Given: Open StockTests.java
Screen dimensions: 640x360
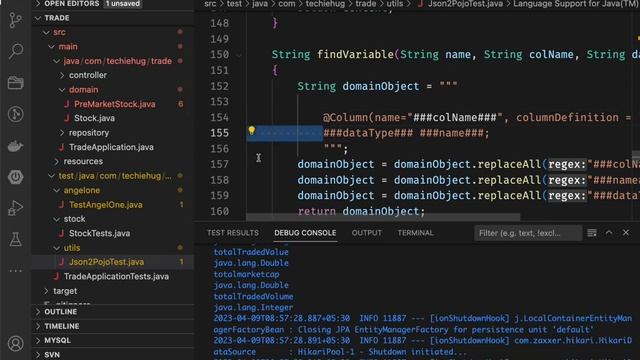Looking at the screenshot, I should pos(99,233).
